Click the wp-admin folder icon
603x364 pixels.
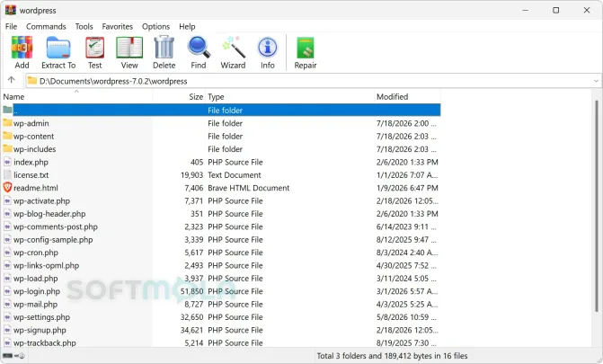[7, 123]
